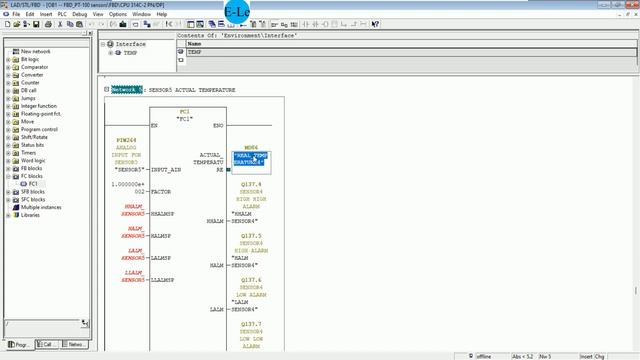Screen dimensions: 640x360
Task: Click the Save floppy disk icon
Action: point(36,24)
